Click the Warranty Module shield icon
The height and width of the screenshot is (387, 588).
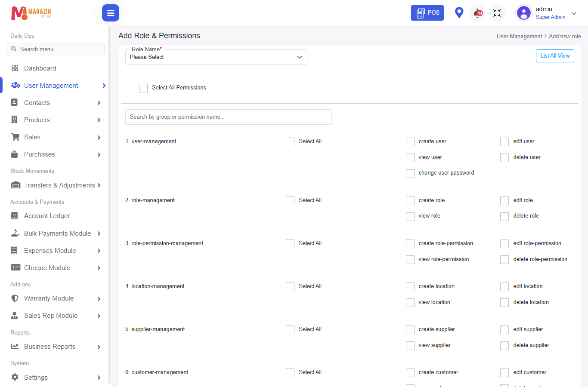(x=15, y=298)
